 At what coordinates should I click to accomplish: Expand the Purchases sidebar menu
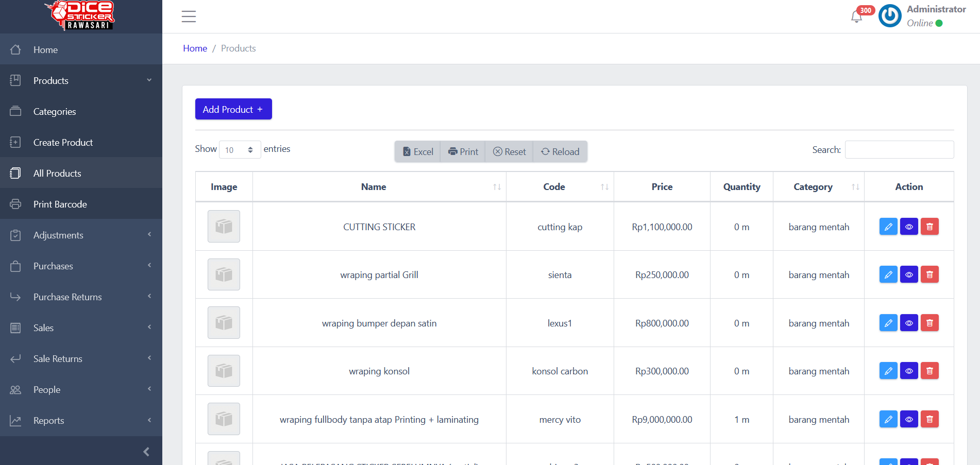click(81, 266)
